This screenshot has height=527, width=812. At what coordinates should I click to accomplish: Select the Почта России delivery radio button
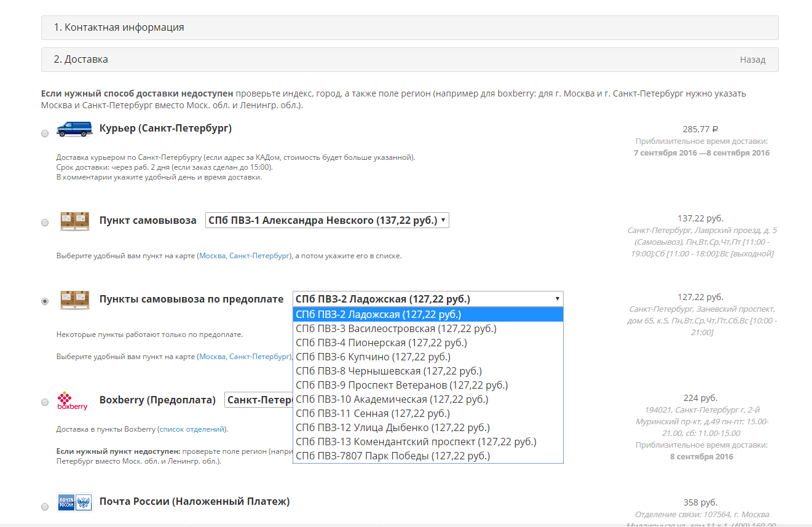[x=45, y=507]
